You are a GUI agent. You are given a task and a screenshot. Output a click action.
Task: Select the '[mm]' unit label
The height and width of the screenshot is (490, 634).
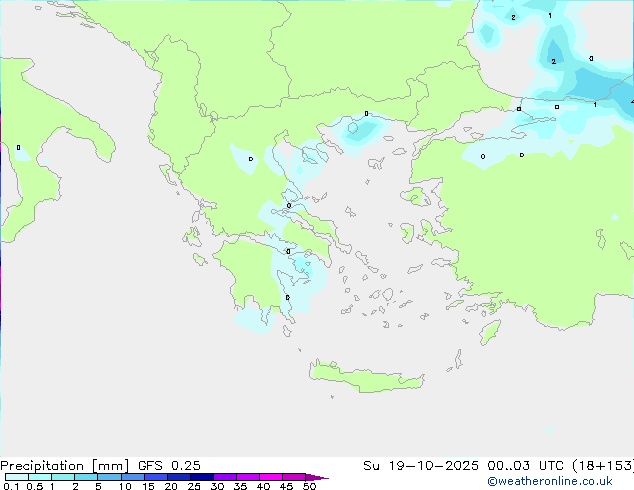point(111,466)
